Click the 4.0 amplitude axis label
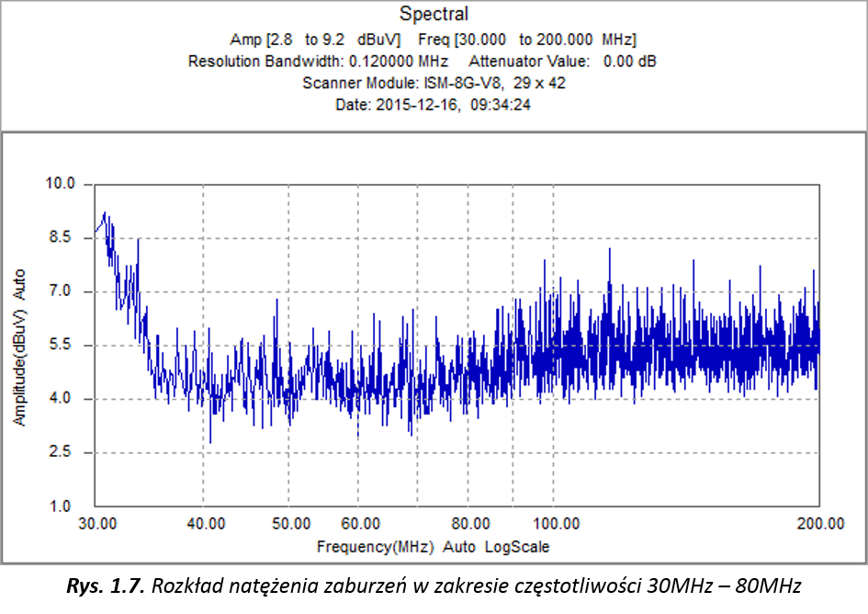Image resolution: width=868 pixels, height=614 pixels. [61, 398]
